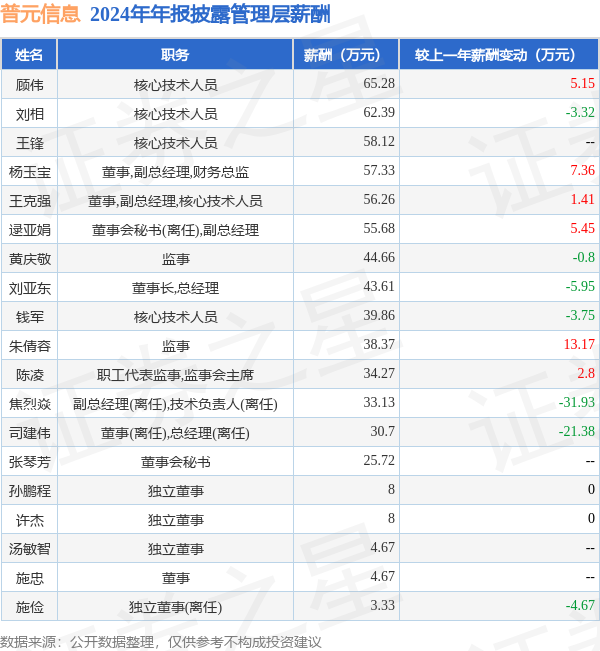Select the name 张琴芳
600x651 pixels.
pos(29,462)
